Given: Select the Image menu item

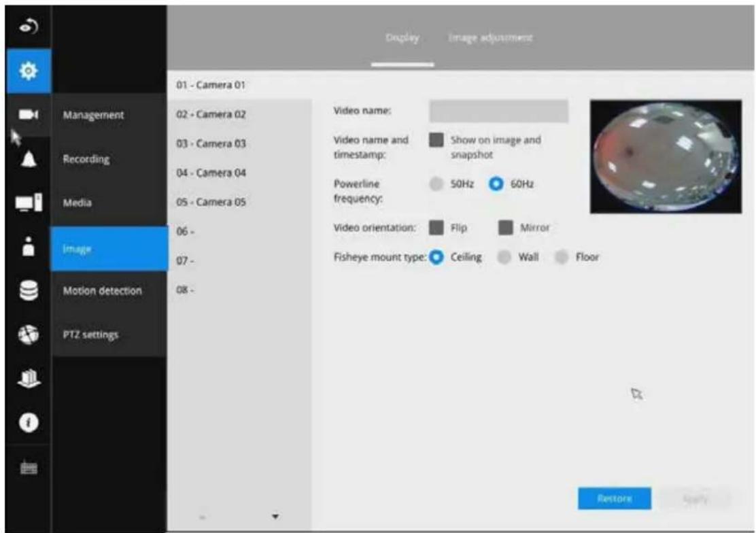Looking at the screenshot, I should (109, 249).
